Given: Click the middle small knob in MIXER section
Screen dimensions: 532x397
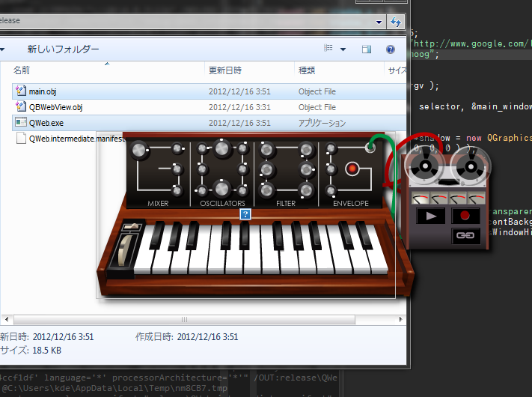Looking at the screenshot, I should [x=177, y=169].
